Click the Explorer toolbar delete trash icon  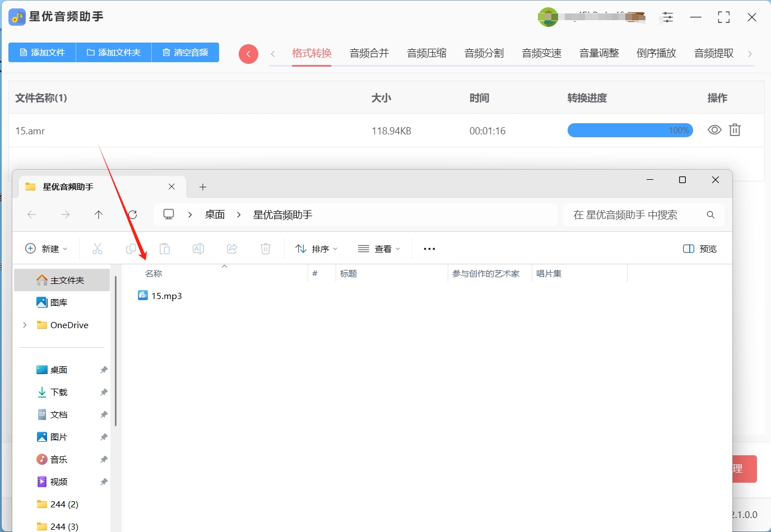(x=266, y=249)
